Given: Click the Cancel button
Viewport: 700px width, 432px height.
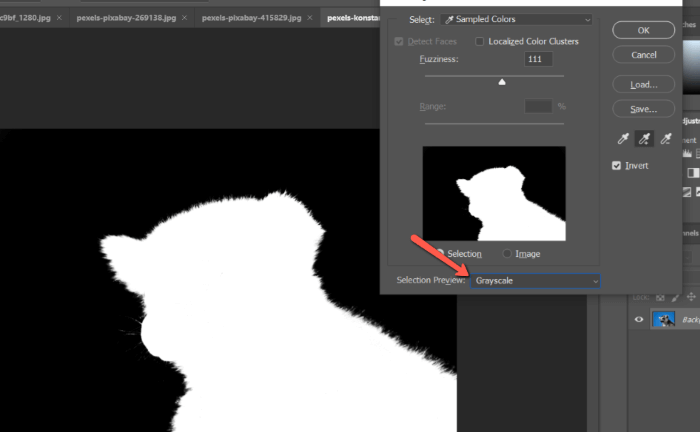Looking at the screenshot, I should (x=643, y=55).
